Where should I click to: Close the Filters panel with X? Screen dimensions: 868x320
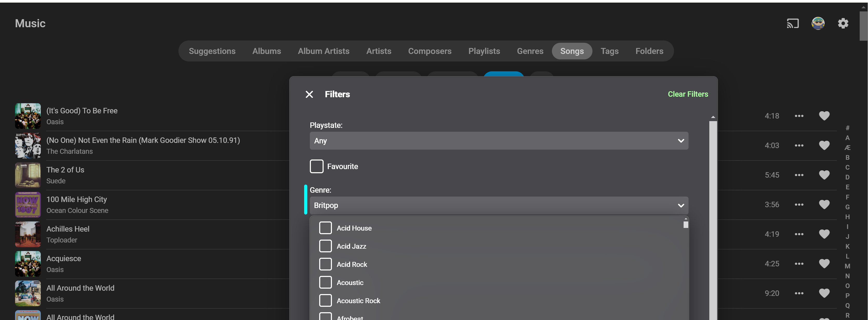pyautogui.click(x=309, y=94)
